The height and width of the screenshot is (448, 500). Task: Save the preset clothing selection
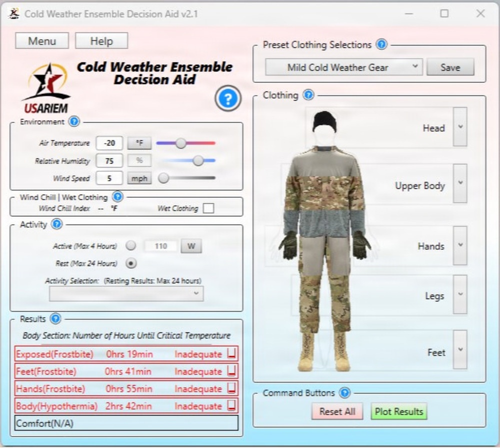(450, 67)
